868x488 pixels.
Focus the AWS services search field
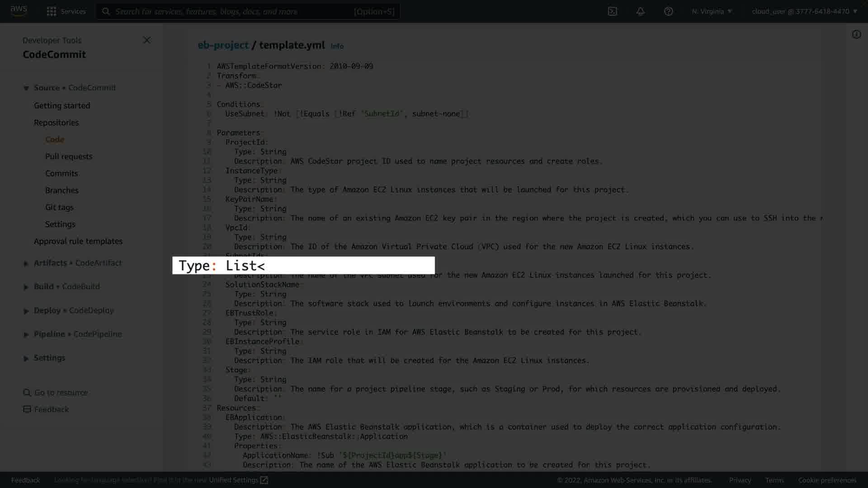tap(248, 11)
